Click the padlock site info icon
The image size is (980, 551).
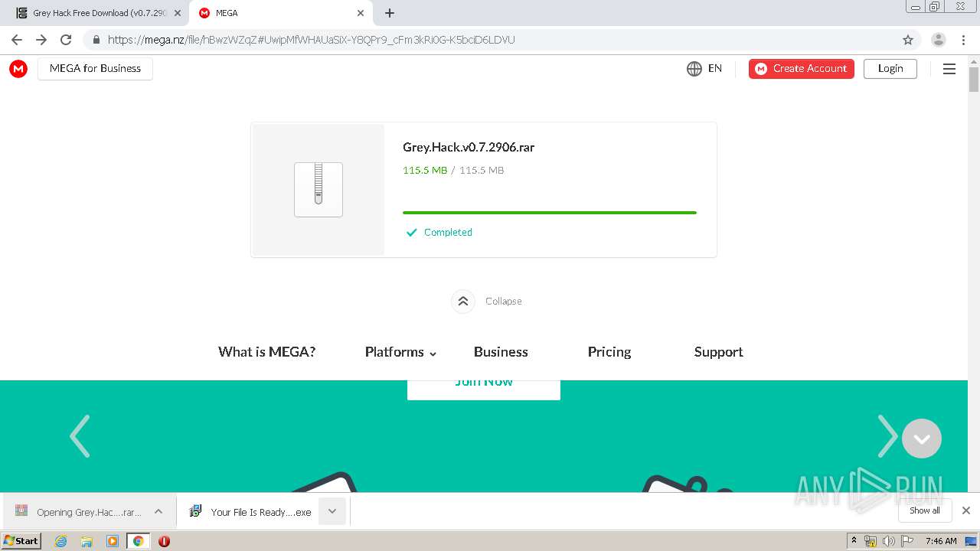(96, 40)
